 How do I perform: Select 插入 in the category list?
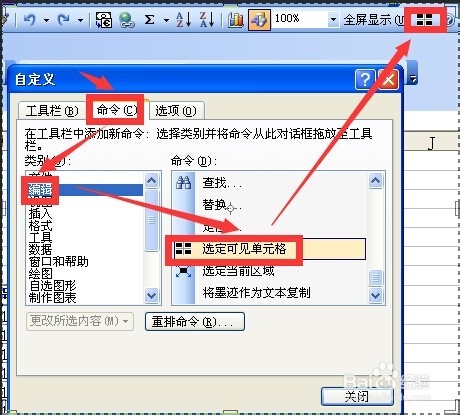40,213
